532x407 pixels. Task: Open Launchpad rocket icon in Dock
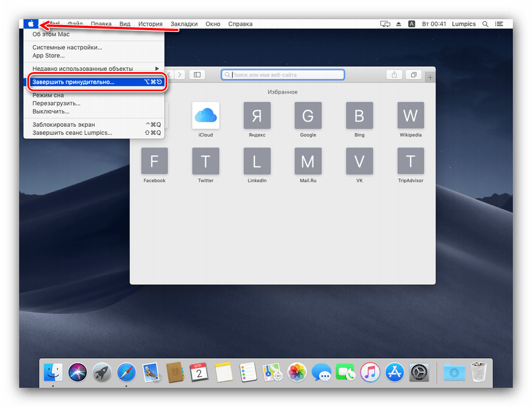click(x=102, y=372)
